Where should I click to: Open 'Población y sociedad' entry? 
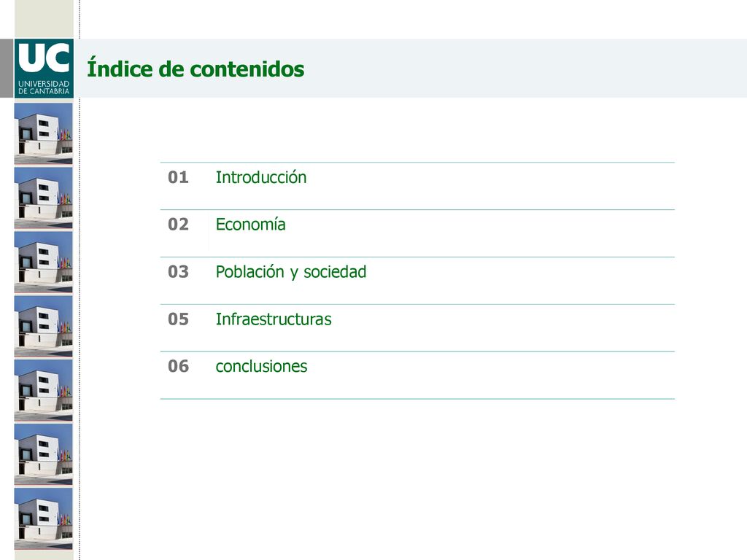pyautogui.click(x=291, y=272)
